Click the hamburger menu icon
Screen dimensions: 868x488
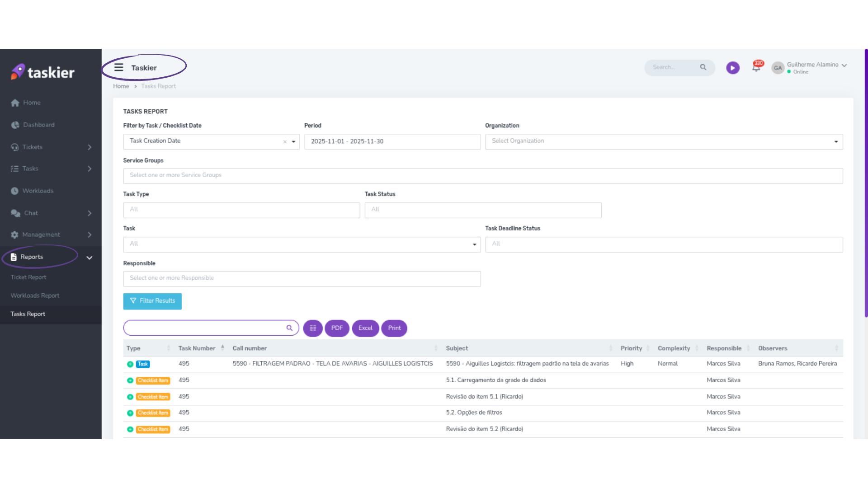tap(118, 68)
